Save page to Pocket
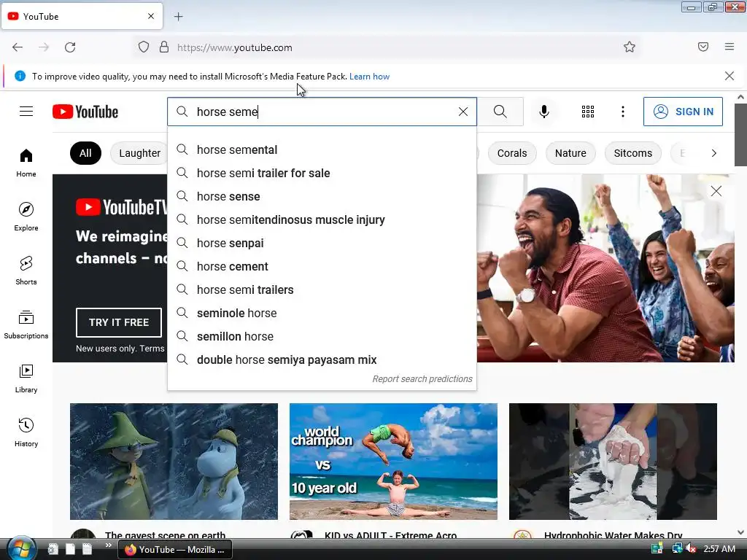 [703, 47]
